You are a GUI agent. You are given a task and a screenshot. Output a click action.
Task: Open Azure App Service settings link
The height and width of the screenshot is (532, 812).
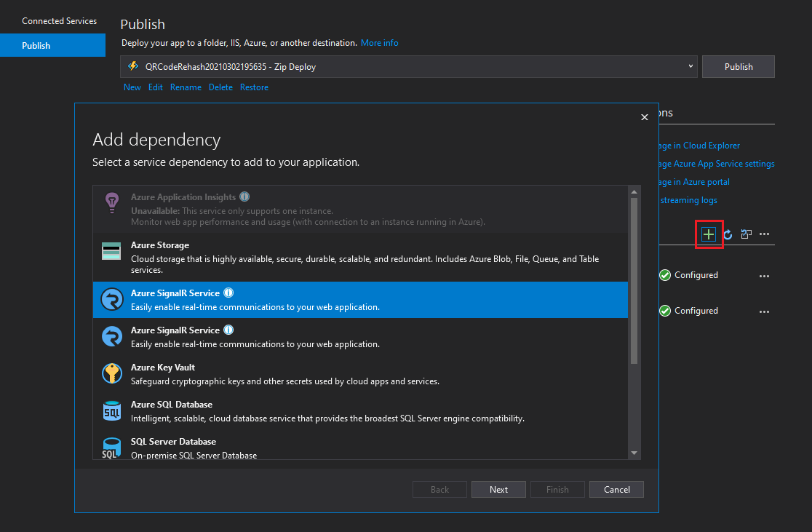pyautogui.click(x=717, y=164)
